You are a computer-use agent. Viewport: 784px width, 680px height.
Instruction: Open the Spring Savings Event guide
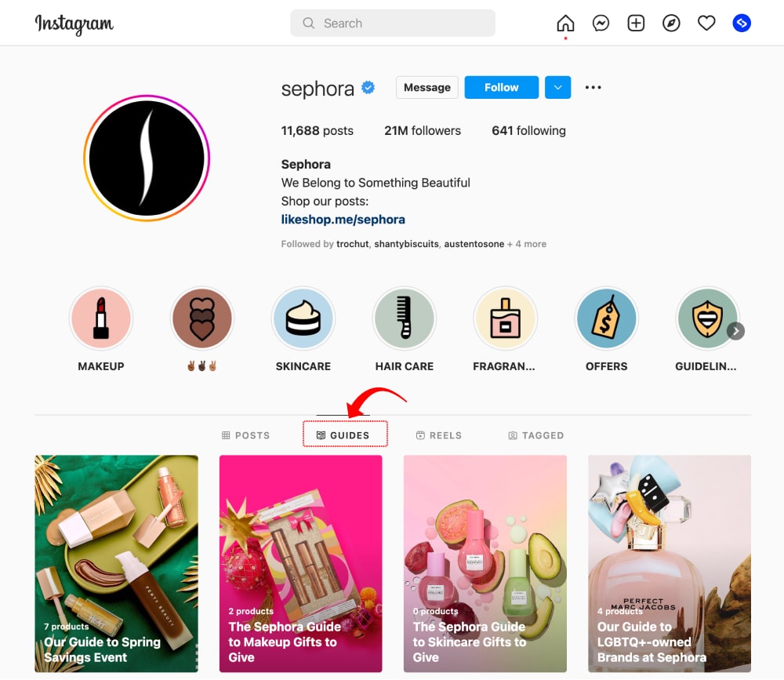click(x=116, y=563)
